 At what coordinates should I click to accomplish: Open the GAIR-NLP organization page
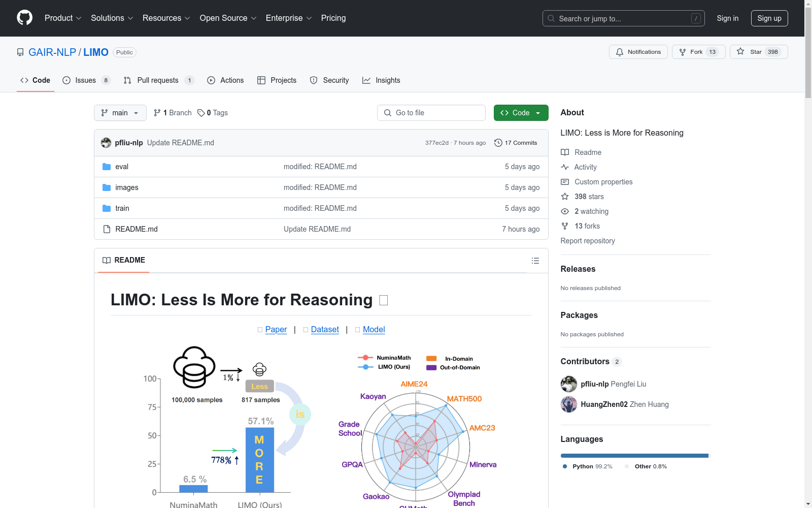(x=52, y=52)
